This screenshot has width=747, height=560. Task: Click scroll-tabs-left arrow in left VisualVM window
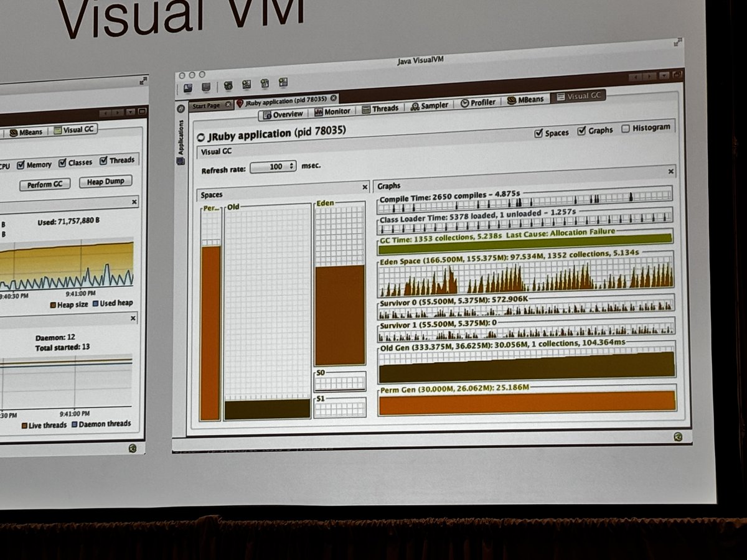click(x=105, y=113)
